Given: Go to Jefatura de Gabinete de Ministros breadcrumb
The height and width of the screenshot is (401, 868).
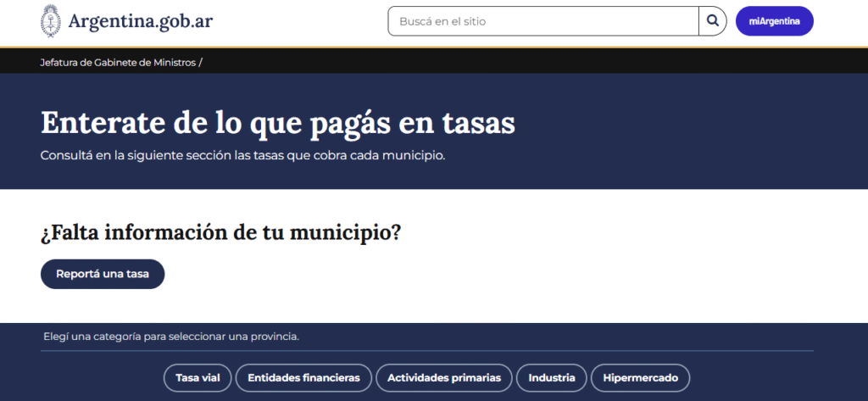Looking at the screenshot, I should pyautogui.click(x=118, y=62).
